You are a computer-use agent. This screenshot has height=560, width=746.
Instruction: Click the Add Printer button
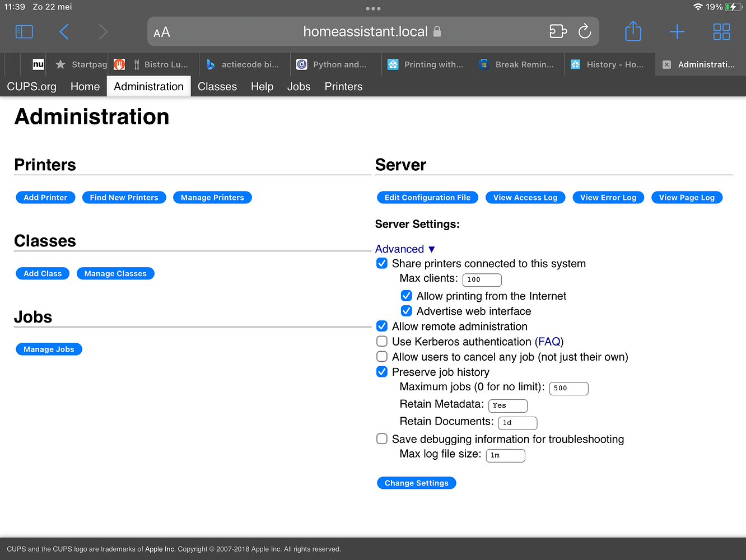[x=45, y=198]
